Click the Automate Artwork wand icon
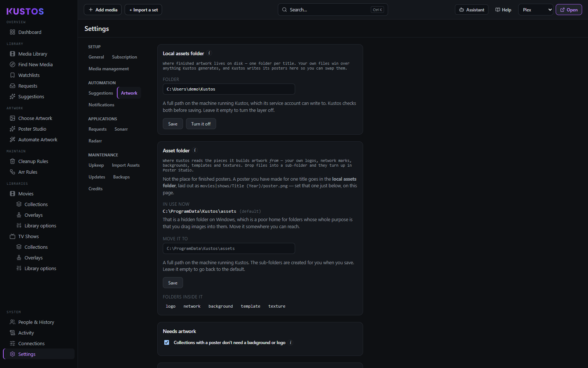The image size is (588, 368). point(12,139)
